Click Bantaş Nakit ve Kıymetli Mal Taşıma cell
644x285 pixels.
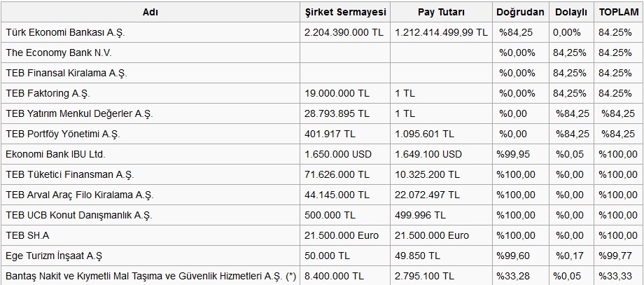150,276
